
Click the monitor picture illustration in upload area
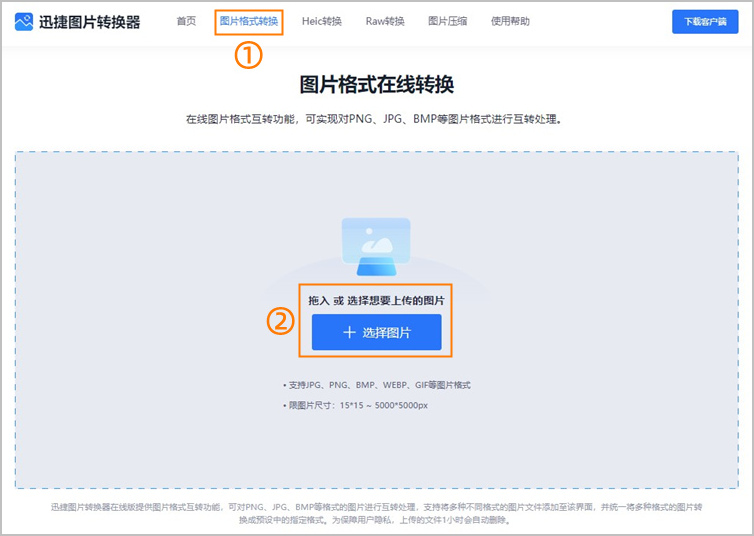pos(376,247)
